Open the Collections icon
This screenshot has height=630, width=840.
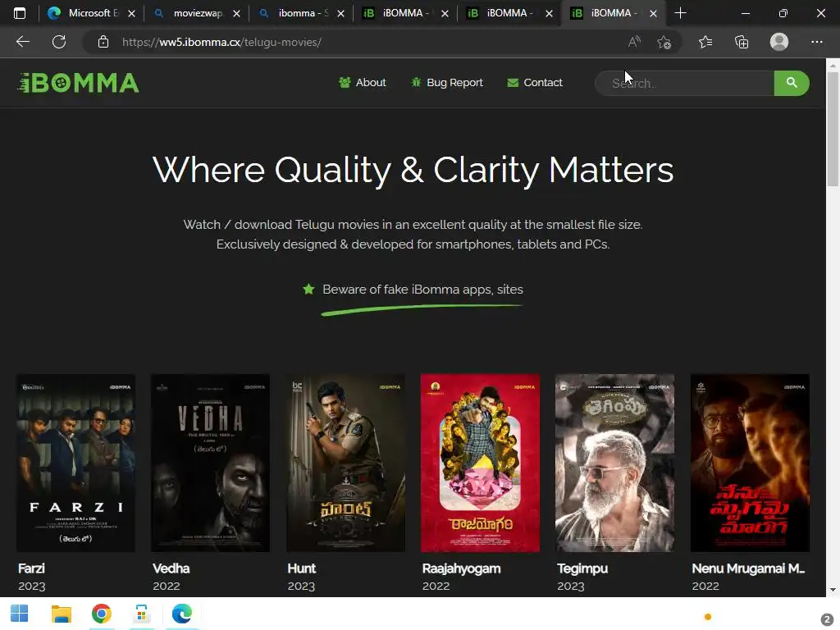(742, 42)
